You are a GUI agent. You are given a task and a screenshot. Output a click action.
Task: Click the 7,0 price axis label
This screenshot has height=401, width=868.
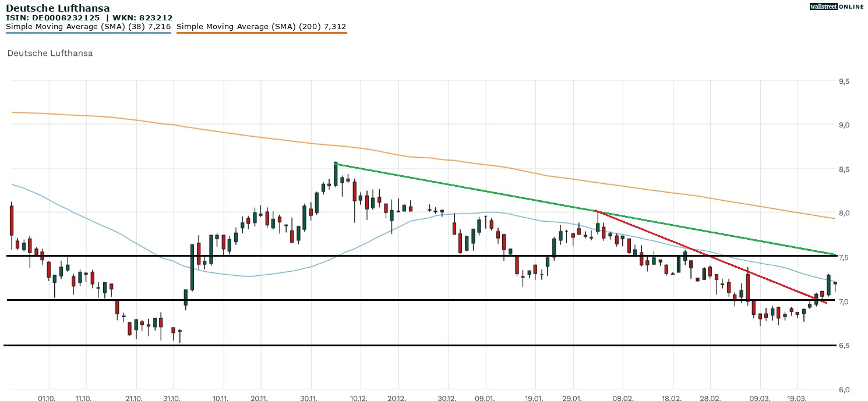844,301
